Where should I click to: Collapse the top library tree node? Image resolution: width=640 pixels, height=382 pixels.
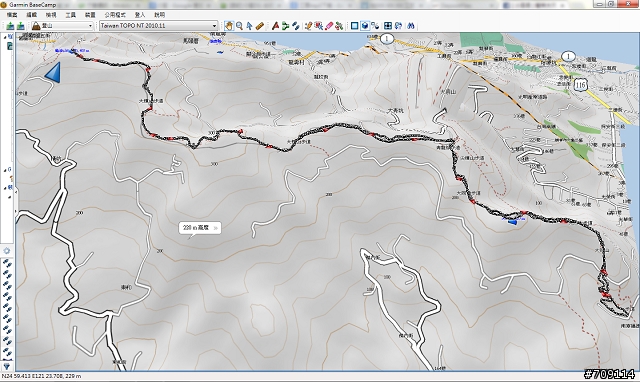tap(5, 37)
